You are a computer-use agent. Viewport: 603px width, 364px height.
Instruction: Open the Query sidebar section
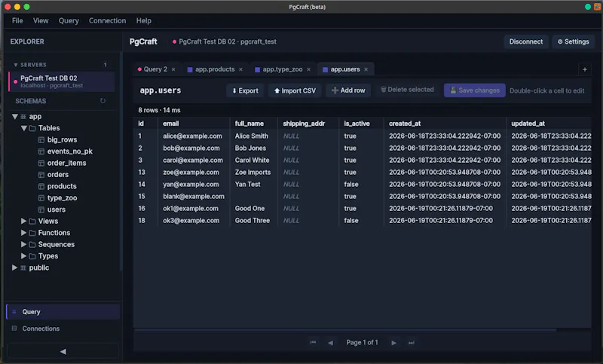click(x=63, y=312)
